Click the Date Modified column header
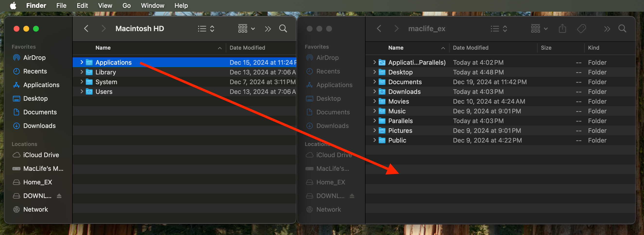 pyautogui.click(x=247, y=48)
